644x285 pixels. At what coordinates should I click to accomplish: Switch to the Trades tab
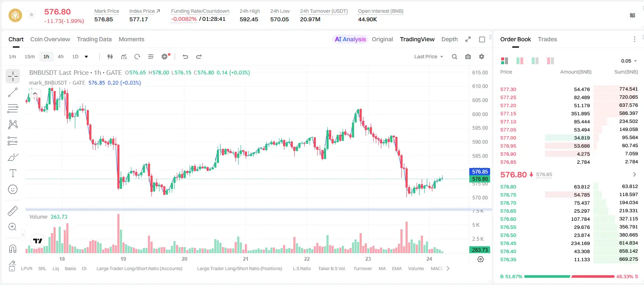click(x=548, y=39)
